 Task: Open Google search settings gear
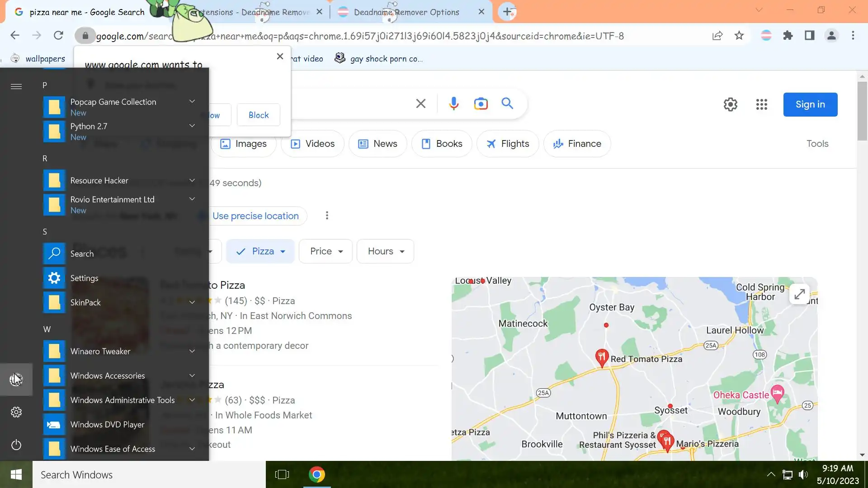tap(730, 104)
